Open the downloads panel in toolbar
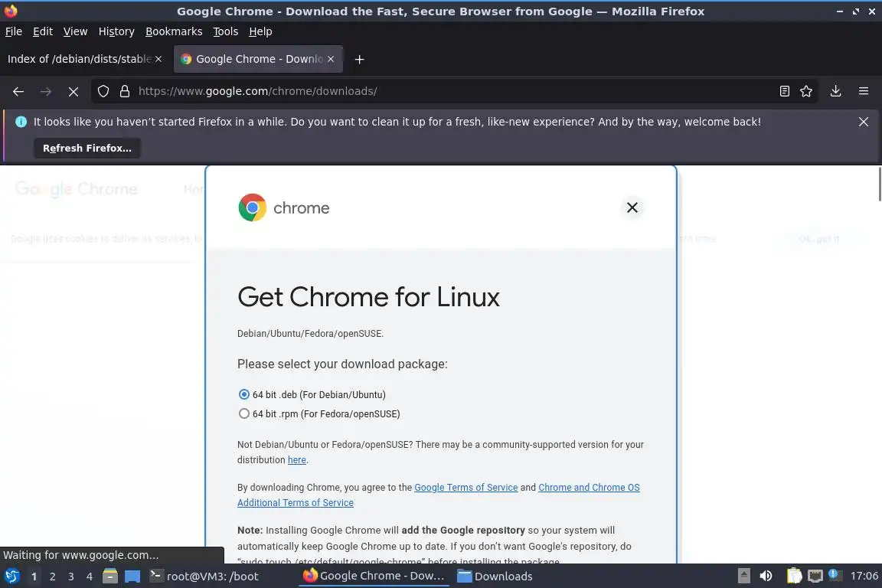This screenshot has width=882, height=588. point(836,91)
